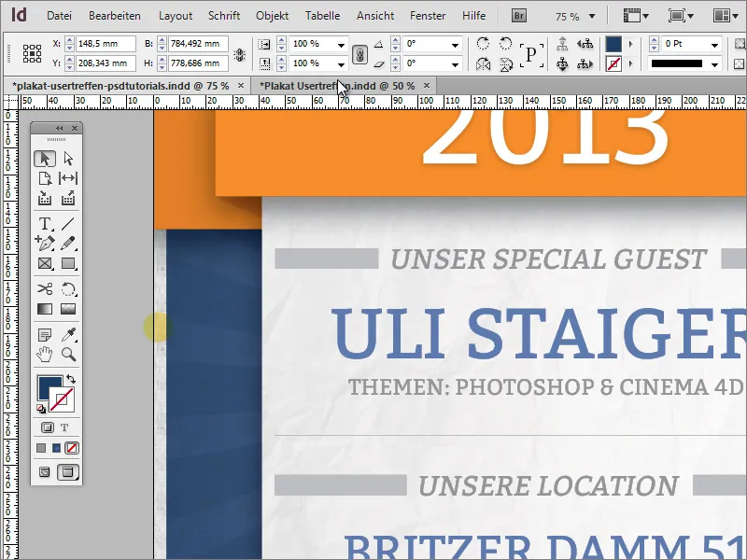Rotate 90° clockwise icon
The width and height of the screenshot is (747, 560).
[483, 43]
